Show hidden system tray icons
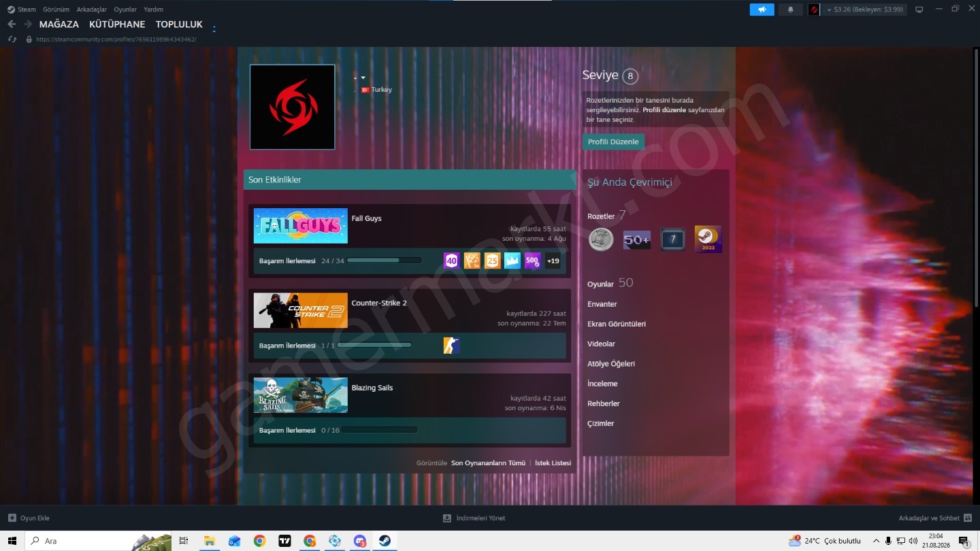 click(x=876, y=541)
